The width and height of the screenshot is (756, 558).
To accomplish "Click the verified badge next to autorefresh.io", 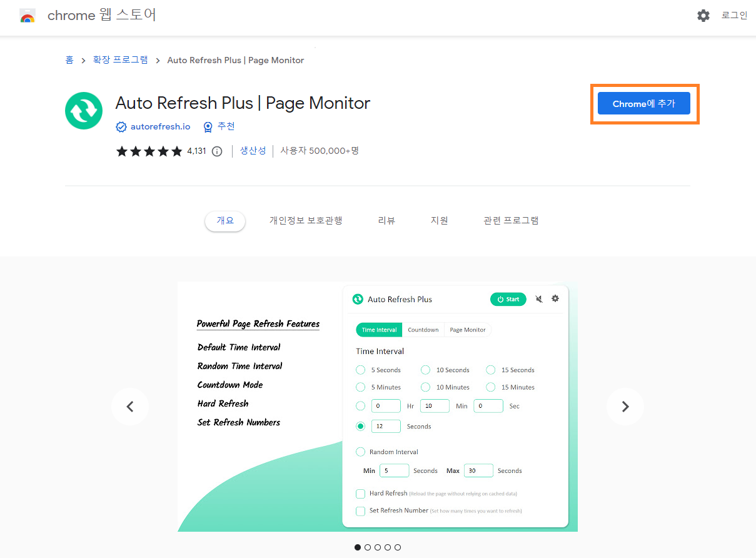I will click(x=121, y=127).
